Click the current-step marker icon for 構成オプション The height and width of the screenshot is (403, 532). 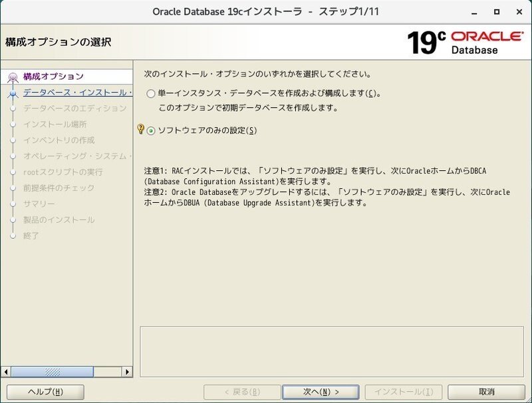point(13,78)
